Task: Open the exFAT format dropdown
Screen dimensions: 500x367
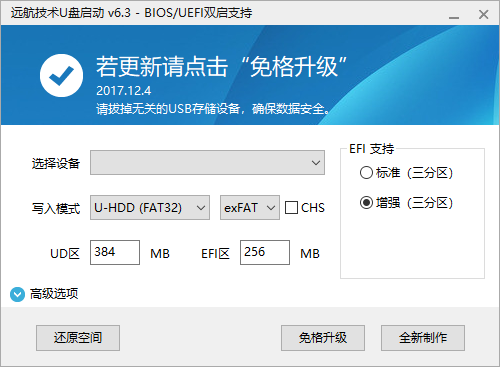Action: tap(250, 208)
